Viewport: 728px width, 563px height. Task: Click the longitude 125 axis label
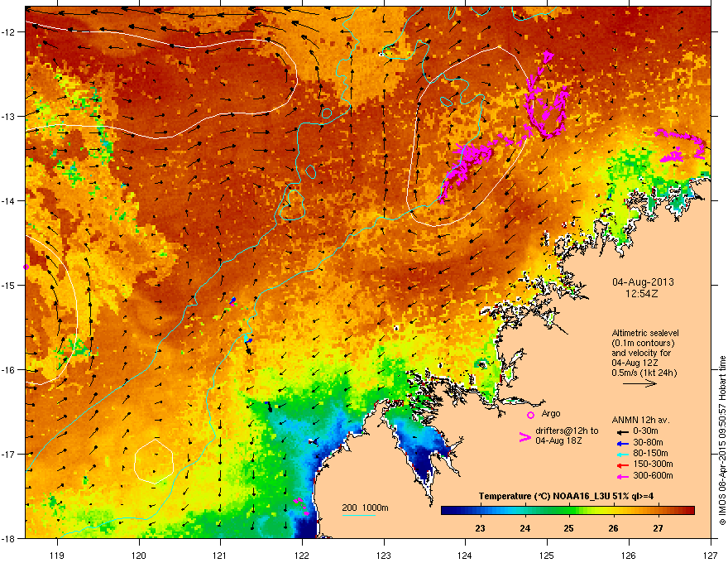[x=547, y=555]
